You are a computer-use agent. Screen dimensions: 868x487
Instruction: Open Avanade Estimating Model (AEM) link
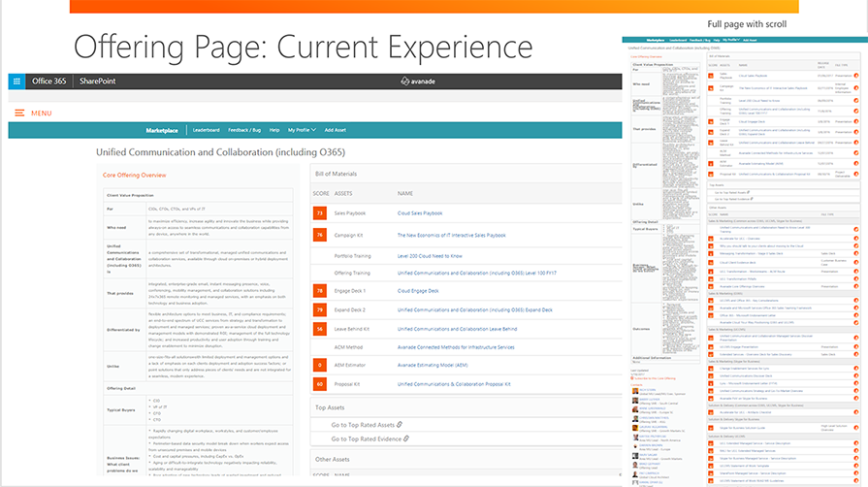tap(434, 365)
